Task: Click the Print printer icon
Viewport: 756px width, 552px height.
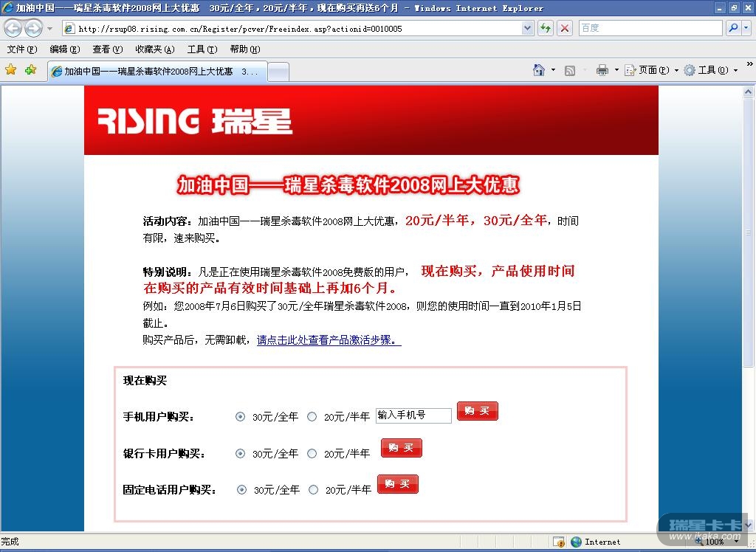Action: (602, 70)
